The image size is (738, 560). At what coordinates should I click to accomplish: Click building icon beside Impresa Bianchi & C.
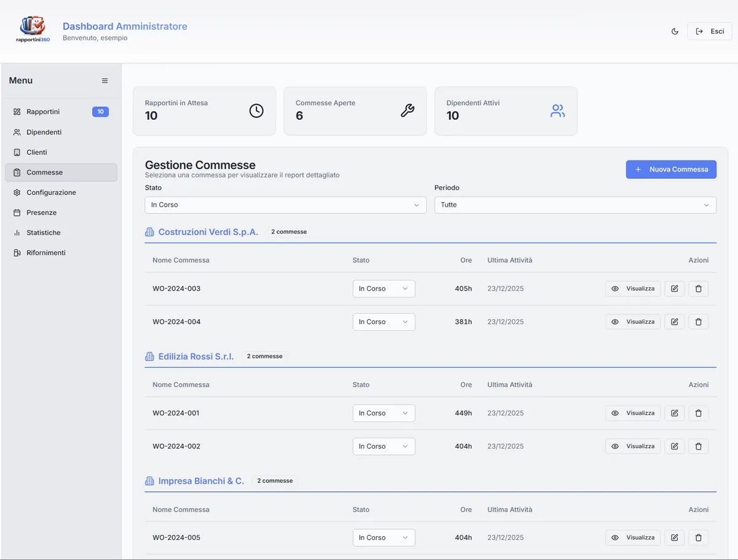tap(149, 481)
